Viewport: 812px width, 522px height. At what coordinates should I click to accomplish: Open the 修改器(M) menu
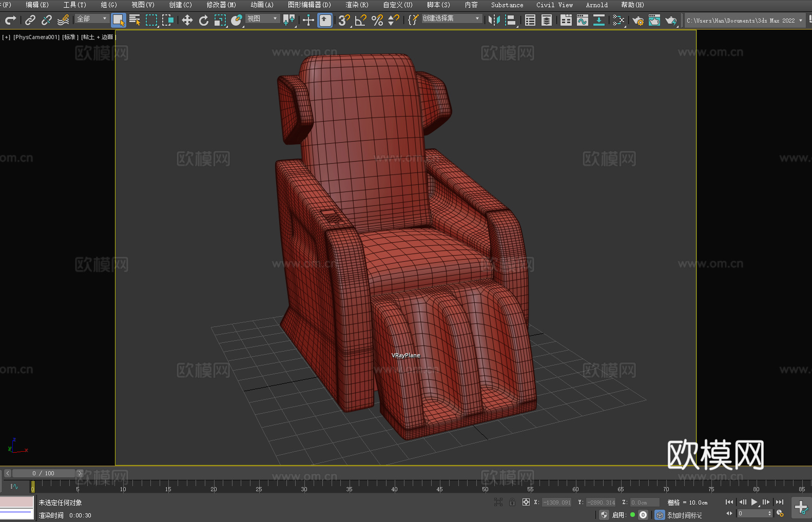(221, 5)
